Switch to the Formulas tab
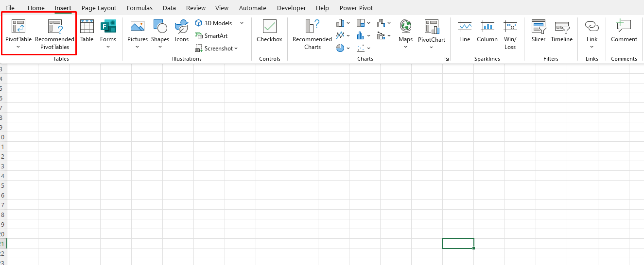644x265 pixels. [139, 8]
